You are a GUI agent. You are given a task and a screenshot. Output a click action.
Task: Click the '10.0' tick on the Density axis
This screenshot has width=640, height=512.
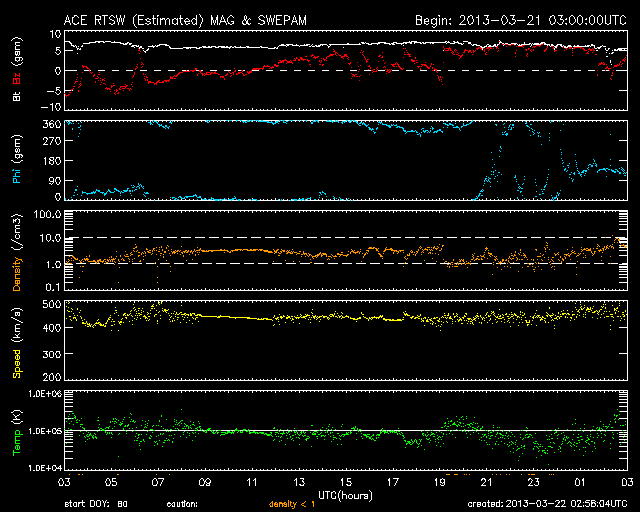tap(50, 238)
